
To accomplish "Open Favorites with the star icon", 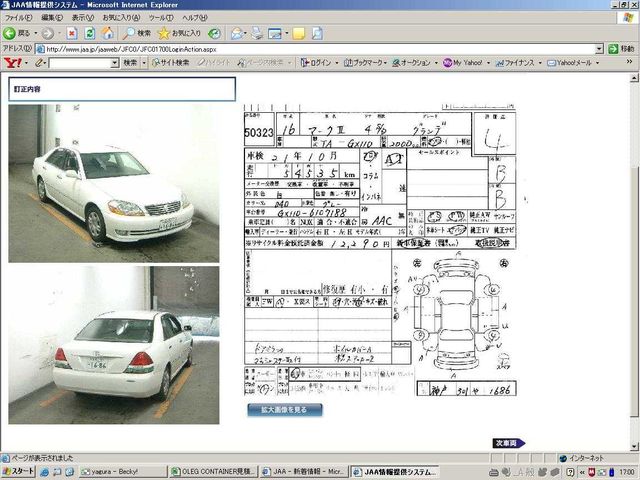I will [x=179, y=33].
